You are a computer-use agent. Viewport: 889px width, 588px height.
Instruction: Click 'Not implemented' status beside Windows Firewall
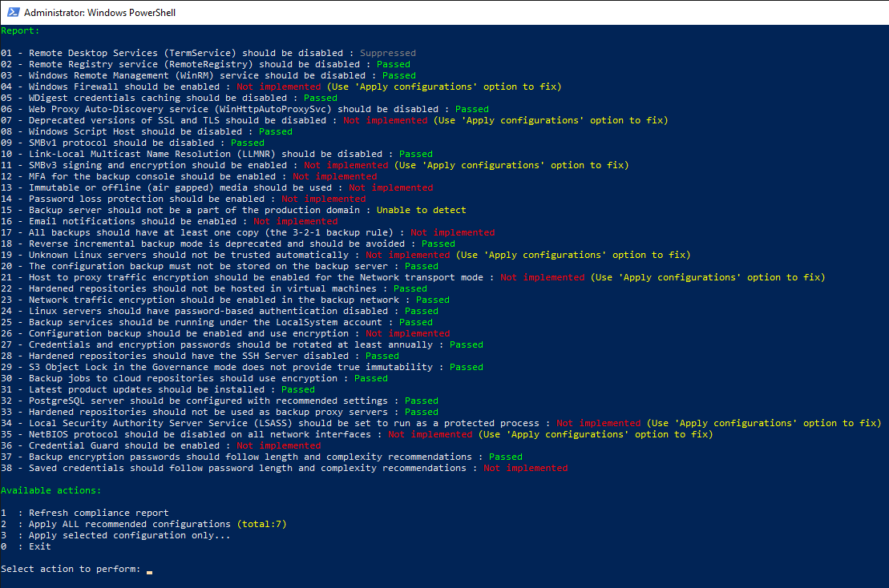(x=278, y=87)
